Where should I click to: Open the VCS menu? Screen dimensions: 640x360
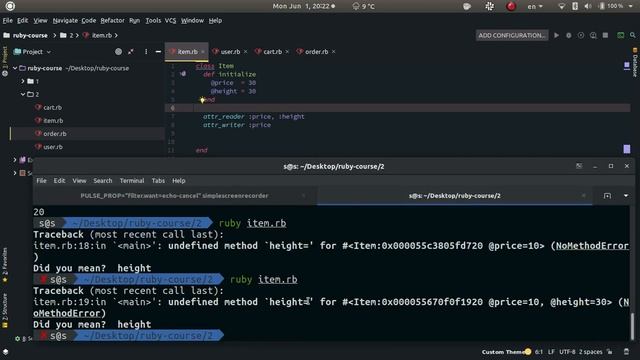tap(170, 20)
